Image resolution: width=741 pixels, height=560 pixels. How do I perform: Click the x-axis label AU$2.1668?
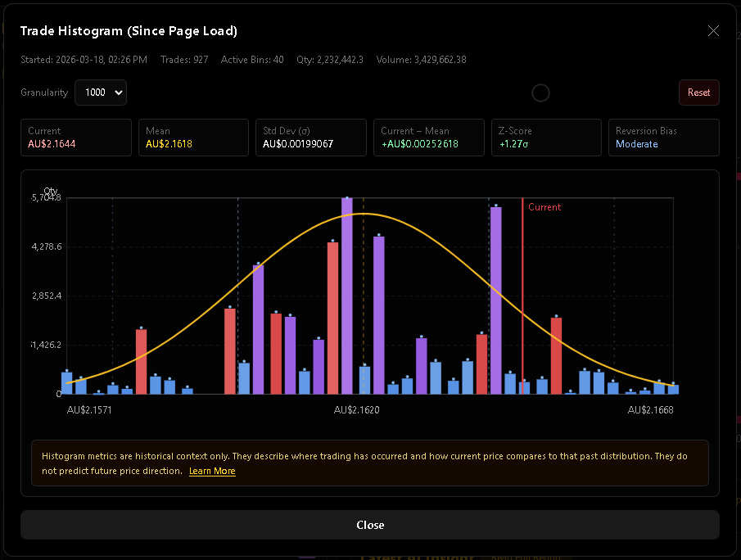click(x=650, y=410)
